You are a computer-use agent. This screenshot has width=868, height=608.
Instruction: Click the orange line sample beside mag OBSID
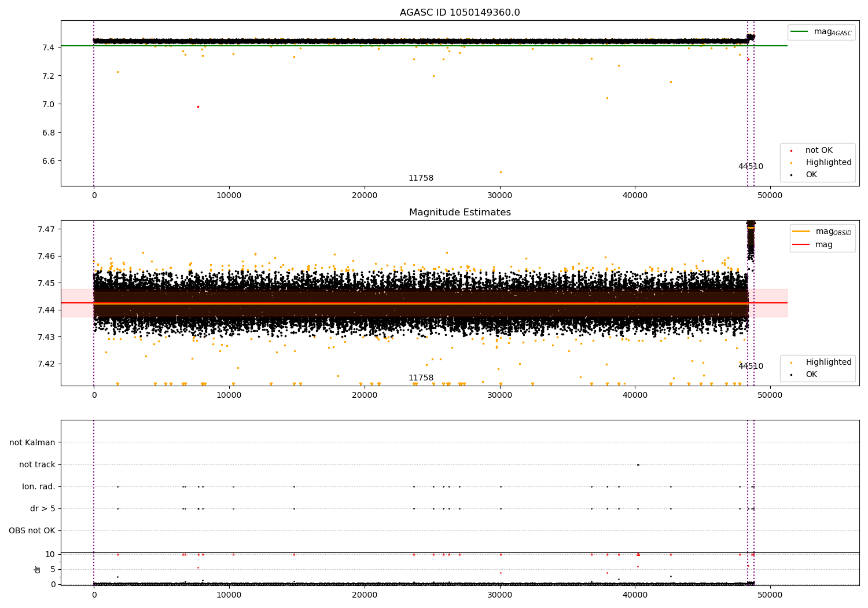(801, 232)
